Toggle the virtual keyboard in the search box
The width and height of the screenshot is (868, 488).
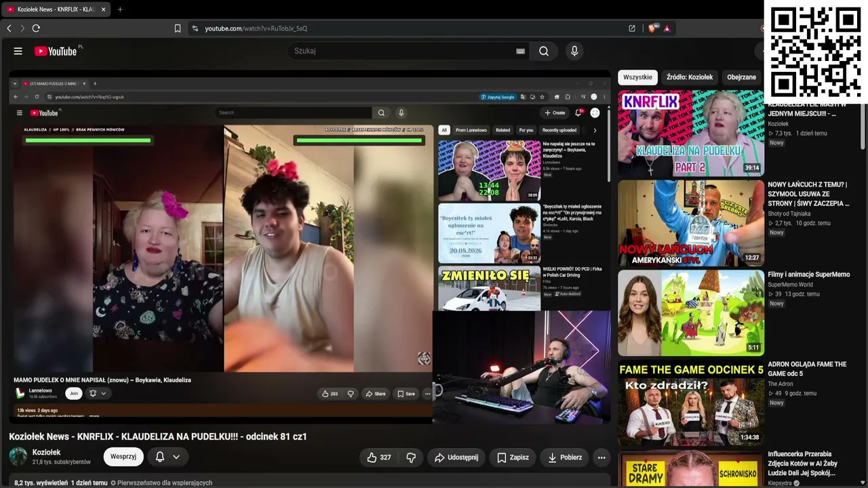tap(520, 51)
